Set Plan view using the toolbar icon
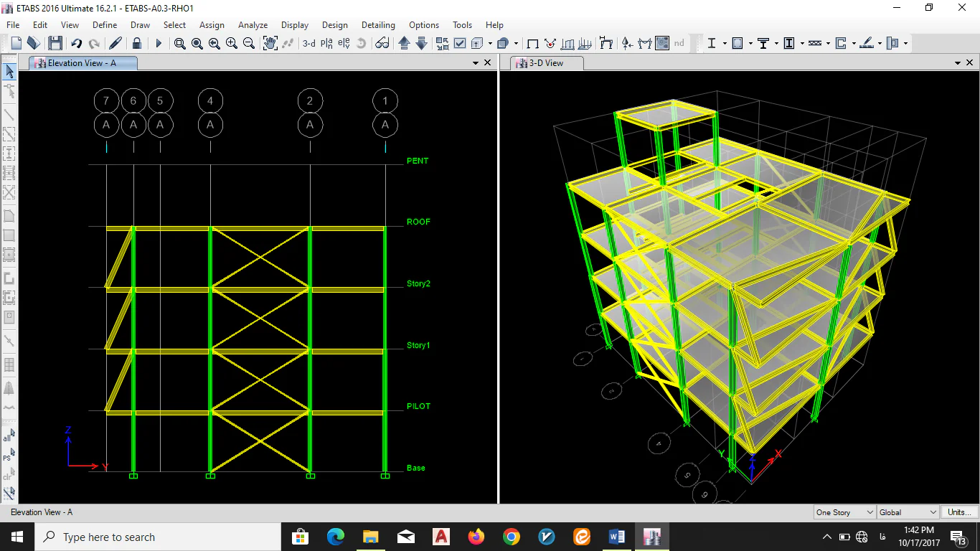The image size is (980, 551). (x=326, y=43)
